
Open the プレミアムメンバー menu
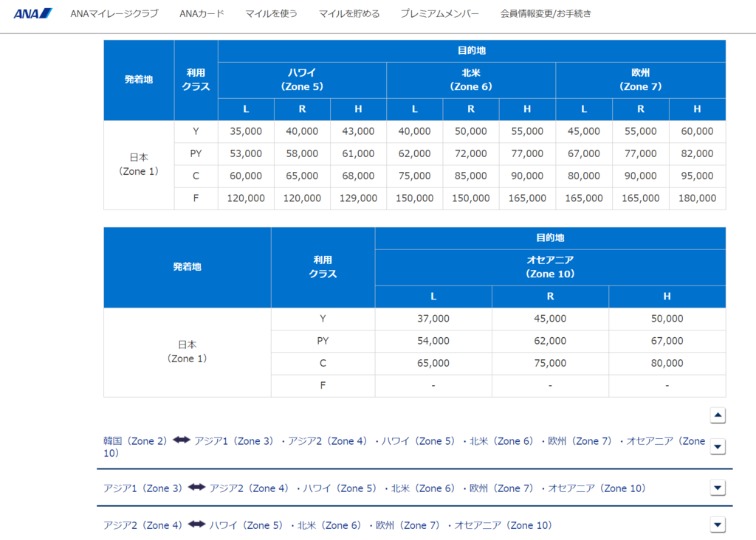click(x=439, y=13)
